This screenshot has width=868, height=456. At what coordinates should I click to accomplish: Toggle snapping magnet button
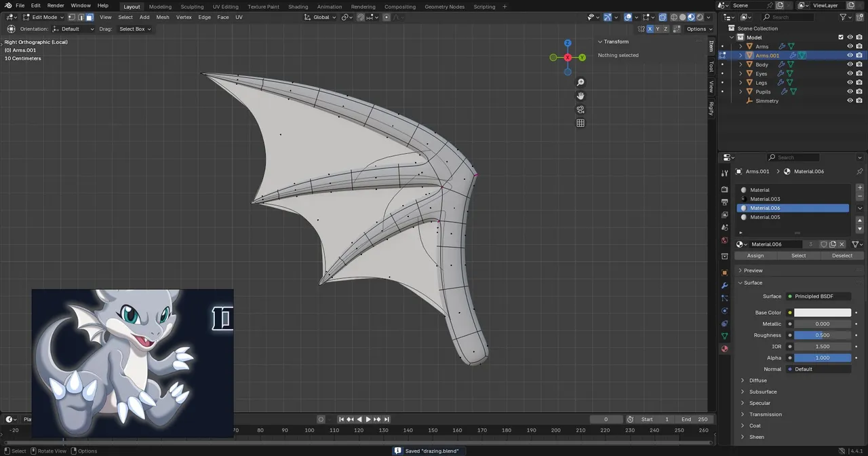click(361, 17)
